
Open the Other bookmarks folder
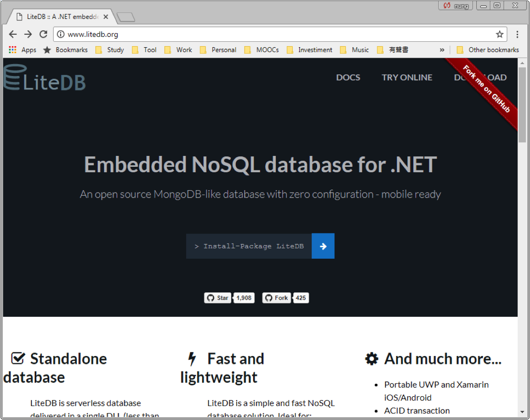[x=488, y=50]
